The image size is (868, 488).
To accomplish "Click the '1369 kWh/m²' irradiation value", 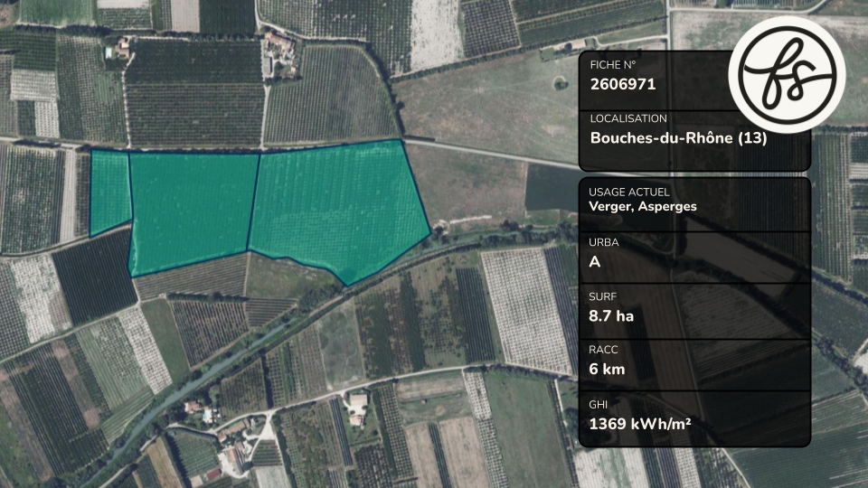I will tap(639, 424).
